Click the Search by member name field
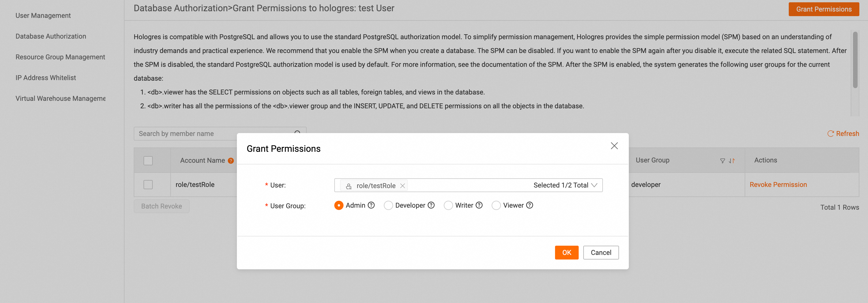868x303 pixels. click(x=212, y=134)
